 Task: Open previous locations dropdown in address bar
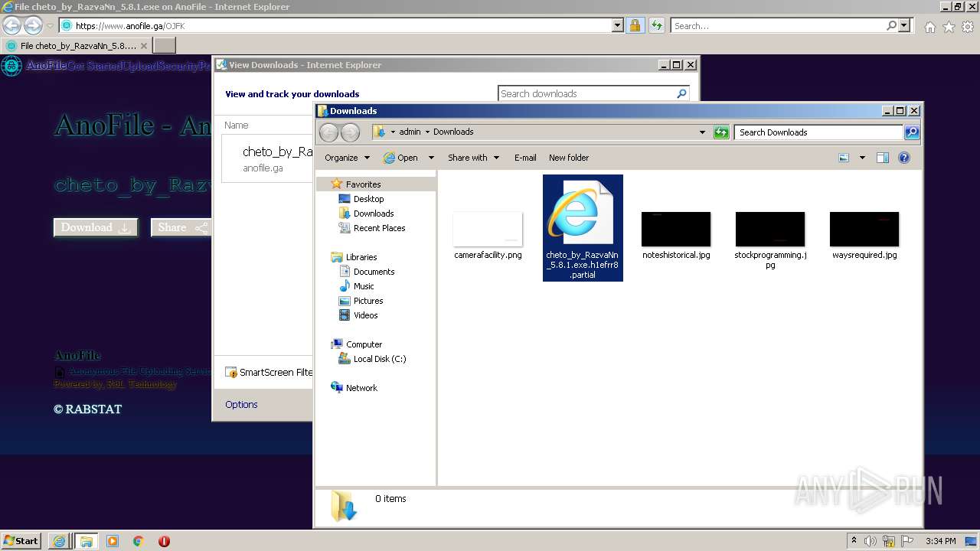[x=702, y=132]
